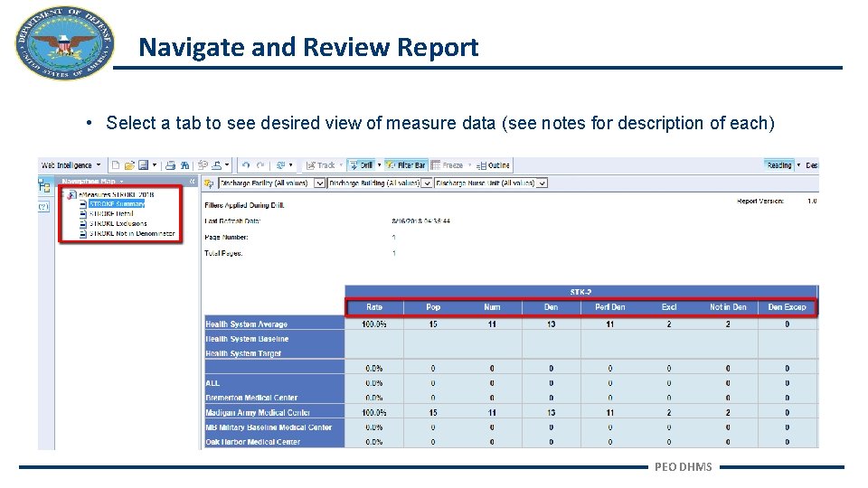
Task: Click the User Prompt Input (?) side icon
Action: click(x=43, y=207)
